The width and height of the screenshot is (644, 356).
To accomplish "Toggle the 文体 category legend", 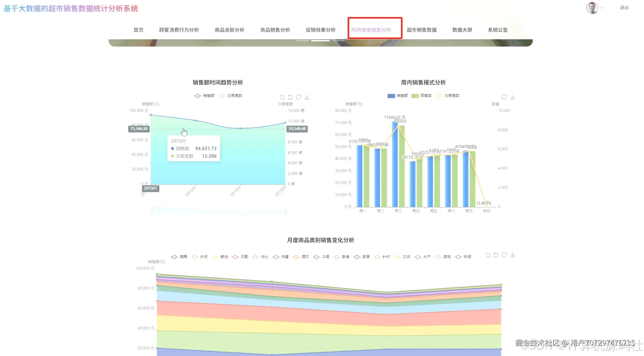I will pos(402,257).
